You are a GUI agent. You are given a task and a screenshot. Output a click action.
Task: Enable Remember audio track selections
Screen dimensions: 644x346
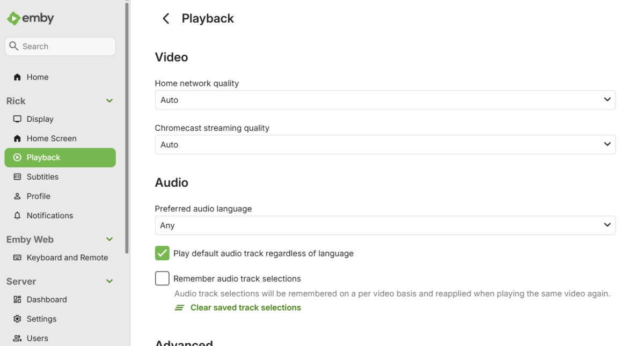[x=162, y=278]
